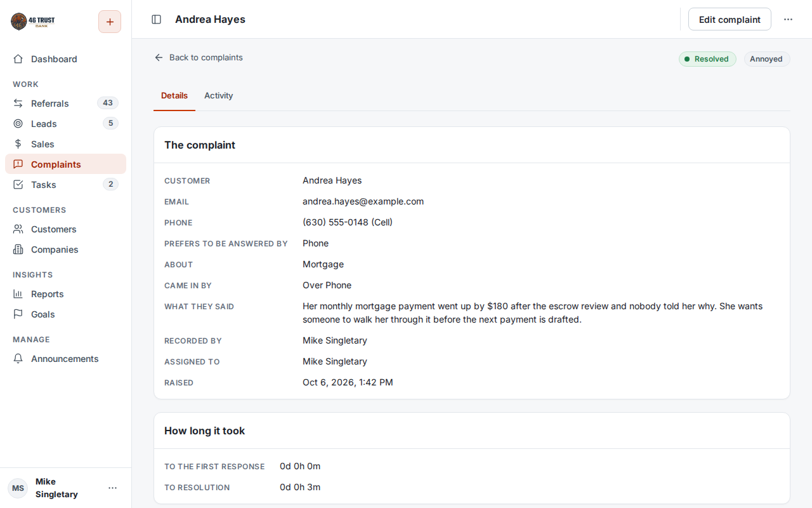The image size is (812, 508).
Task: Click the 46 Trust Bank logo
Action: coord(33,22)
